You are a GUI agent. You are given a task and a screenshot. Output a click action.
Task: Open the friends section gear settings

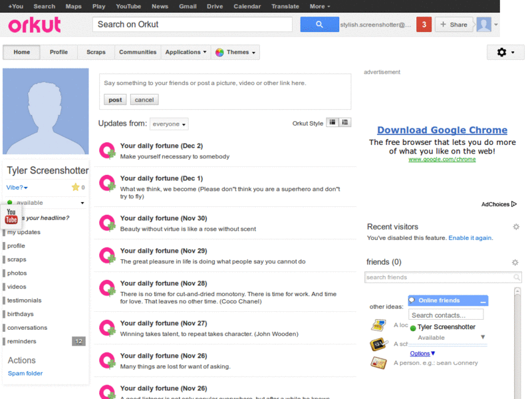(515, 262)
